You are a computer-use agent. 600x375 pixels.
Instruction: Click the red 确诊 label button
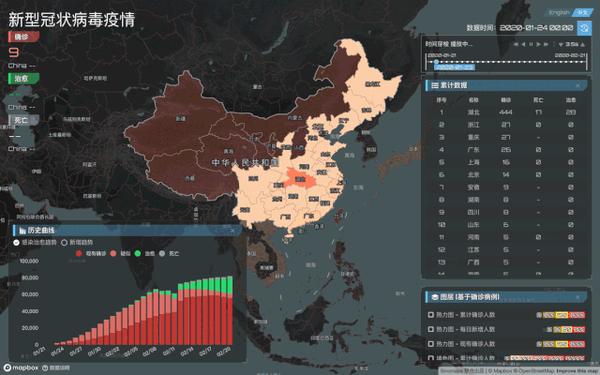[x=23, y=37]
